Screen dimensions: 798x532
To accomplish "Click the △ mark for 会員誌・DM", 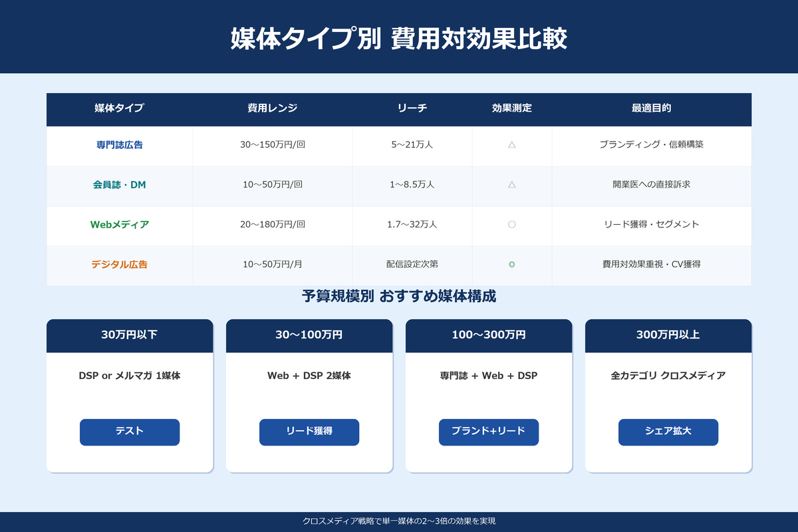I will 512,186.
